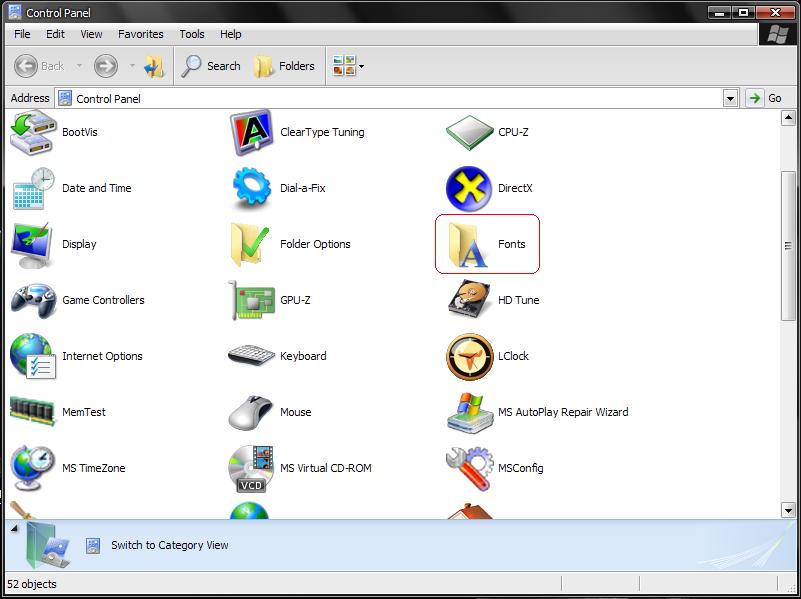Open the BootVis icon
The image size is (801, 599).
(33, 132)
